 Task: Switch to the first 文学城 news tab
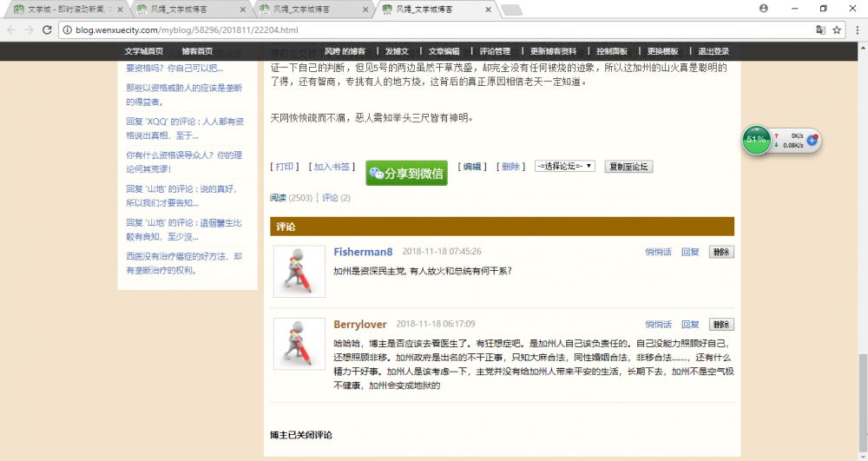click(65, 10)
